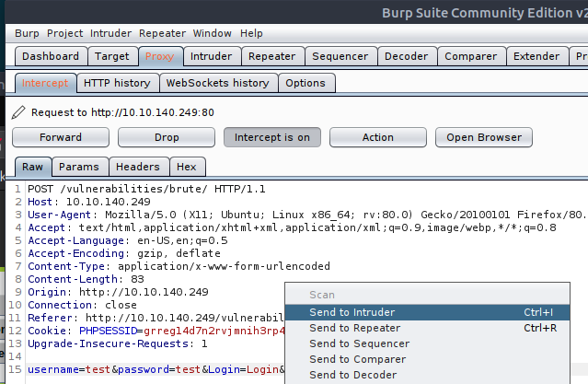Select the HTTP history sub-tab
588x384 pixels.
point(117,83)
